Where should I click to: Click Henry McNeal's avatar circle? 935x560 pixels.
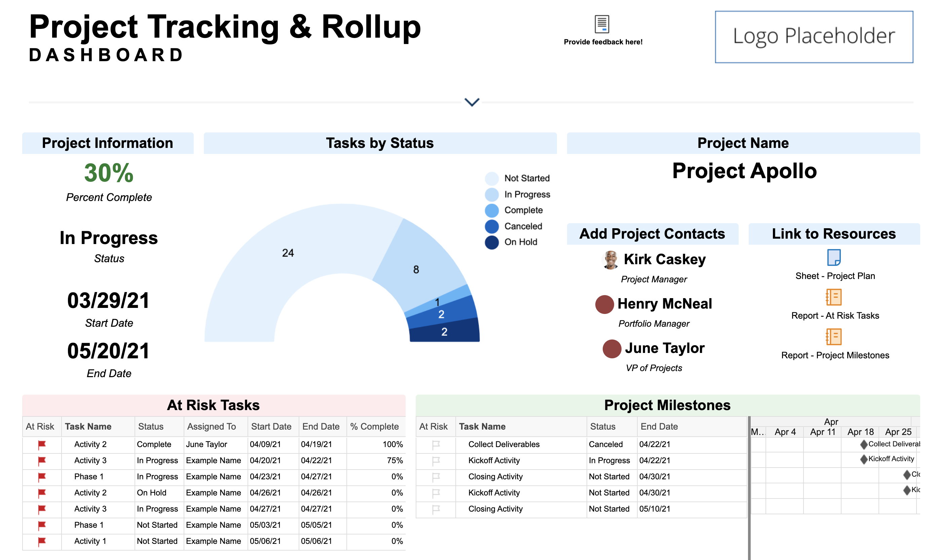604,304
